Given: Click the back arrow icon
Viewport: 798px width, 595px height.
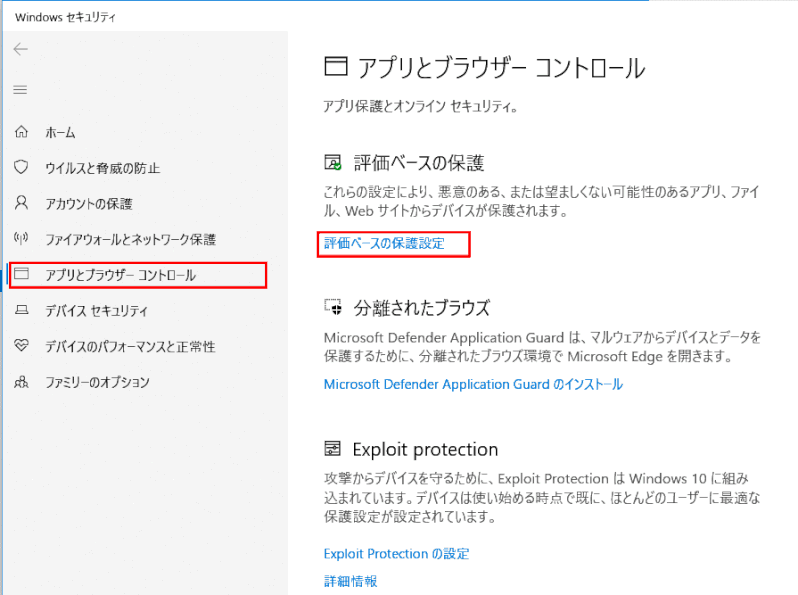Looking at the screenshot, I should (21, 49).
